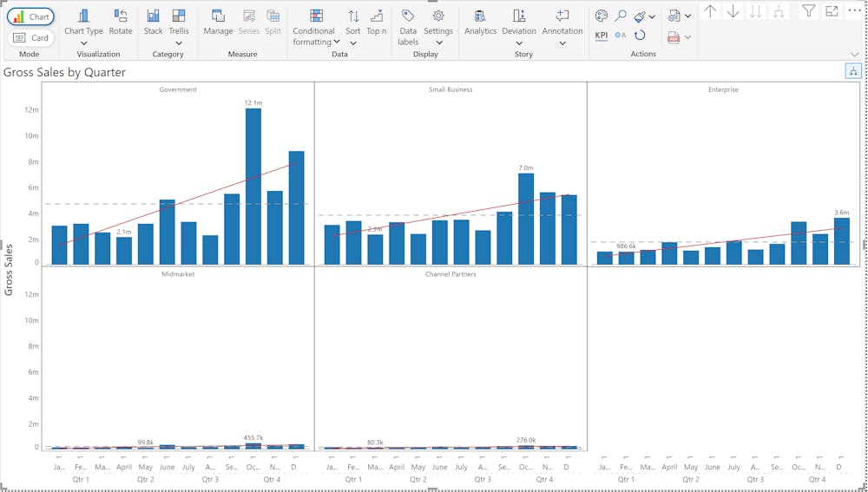This screenshot has height=492, width=868.
Task: Collapse the ribbon with chevron
Action: coord(855,55)
